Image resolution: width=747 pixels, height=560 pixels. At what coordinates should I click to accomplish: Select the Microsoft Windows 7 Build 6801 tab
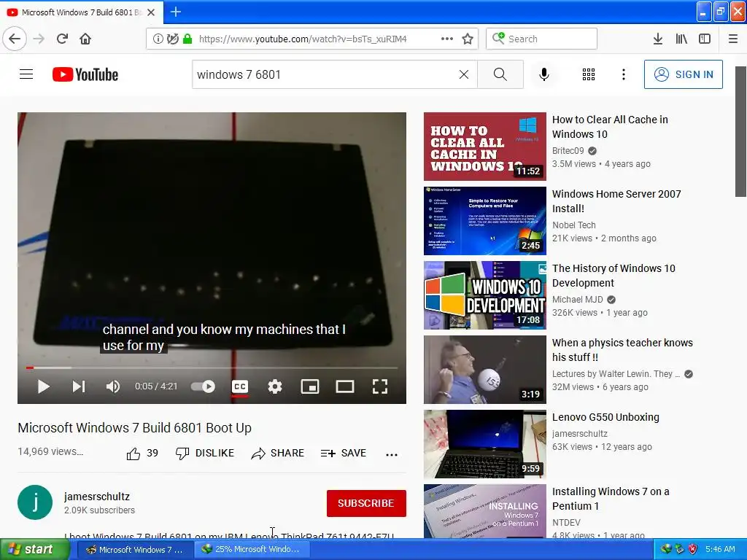coord(81,12)
